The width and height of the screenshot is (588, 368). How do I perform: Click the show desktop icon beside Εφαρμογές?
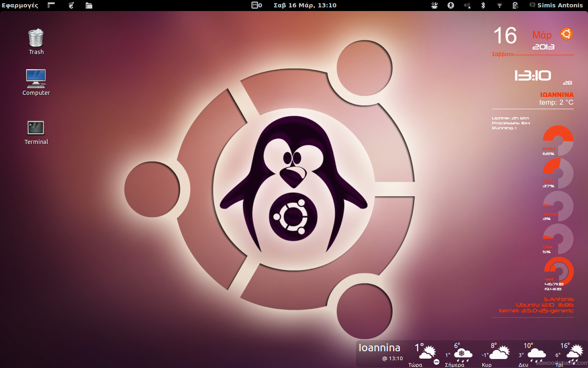click(51, 5)
